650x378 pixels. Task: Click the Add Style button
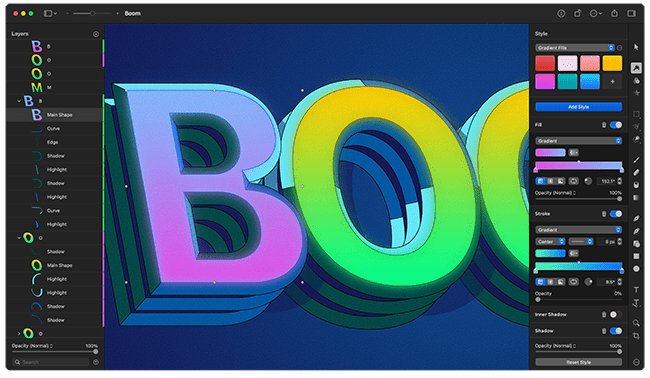click(579, 107)
